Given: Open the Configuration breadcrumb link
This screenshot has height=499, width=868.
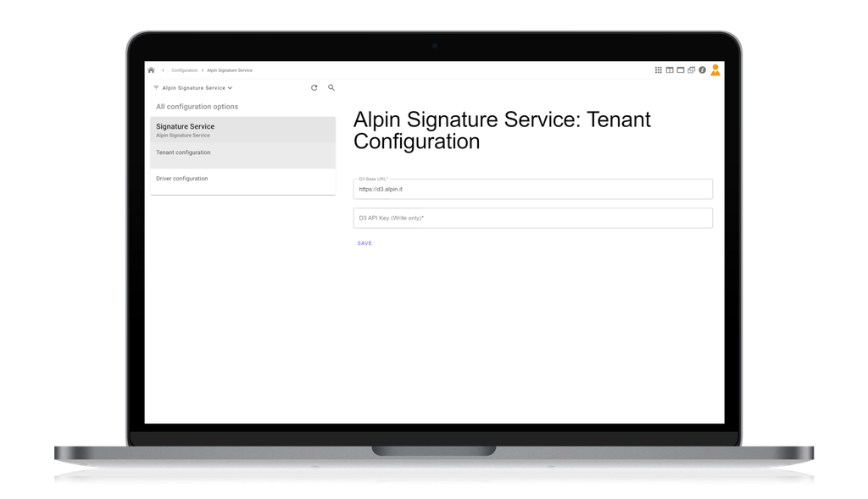Looking at the screenshot, I should tap(184, 70).
